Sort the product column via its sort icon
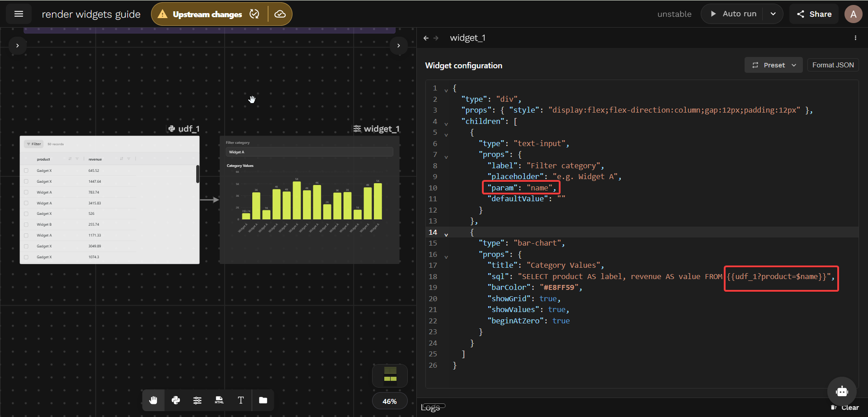 [70, 159]
